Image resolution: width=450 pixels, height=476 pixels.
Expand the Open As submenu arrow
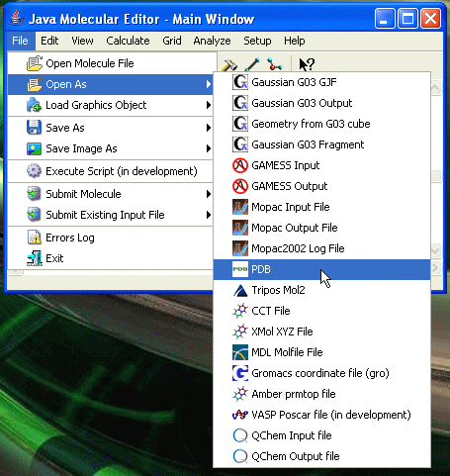click(209, 84)
